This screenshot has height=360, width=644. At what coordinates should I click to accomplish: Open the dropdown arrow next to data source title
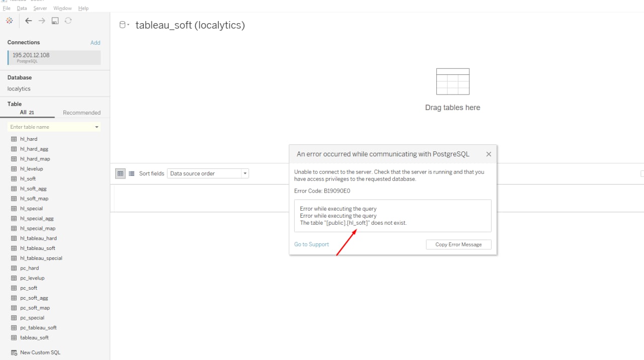(x=129, y=25)
